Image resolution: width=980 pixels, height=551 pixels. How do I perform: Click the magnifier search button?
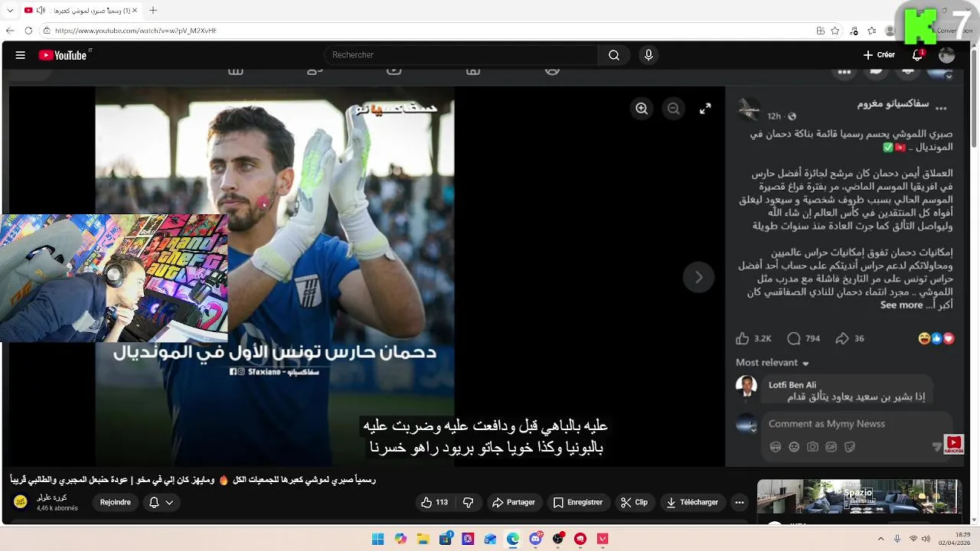pos(614,55)
